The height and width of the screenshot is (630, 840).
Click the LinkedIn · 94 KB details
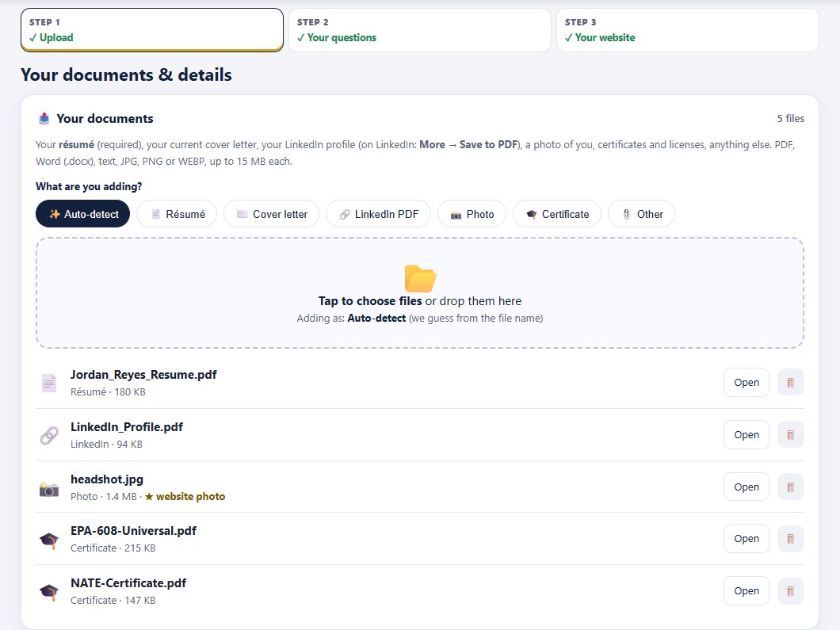click(x=107, y=444)
